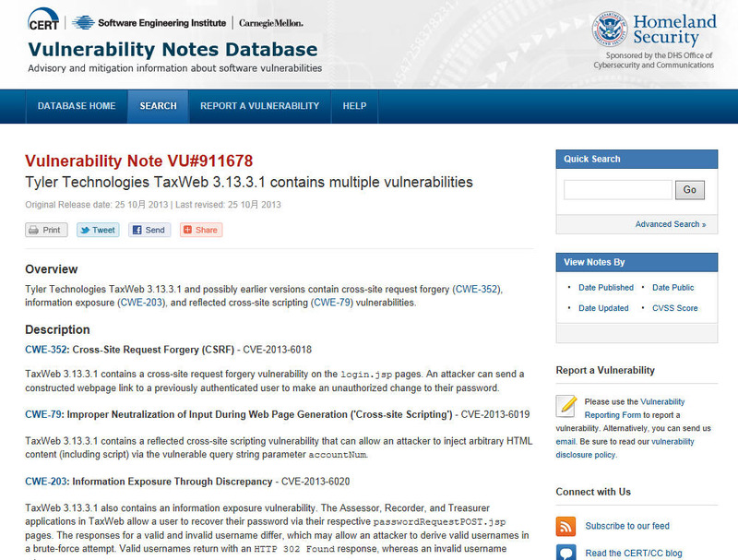Click the Print button with printer icon
Image resolution: width=738 pixels, height=560 pixels.
pos(46,230)
